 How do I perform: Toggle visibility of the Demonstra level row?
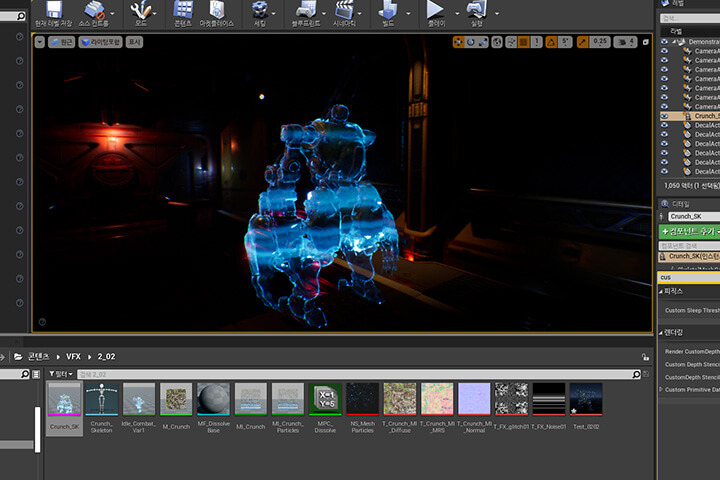pos(664,41)
